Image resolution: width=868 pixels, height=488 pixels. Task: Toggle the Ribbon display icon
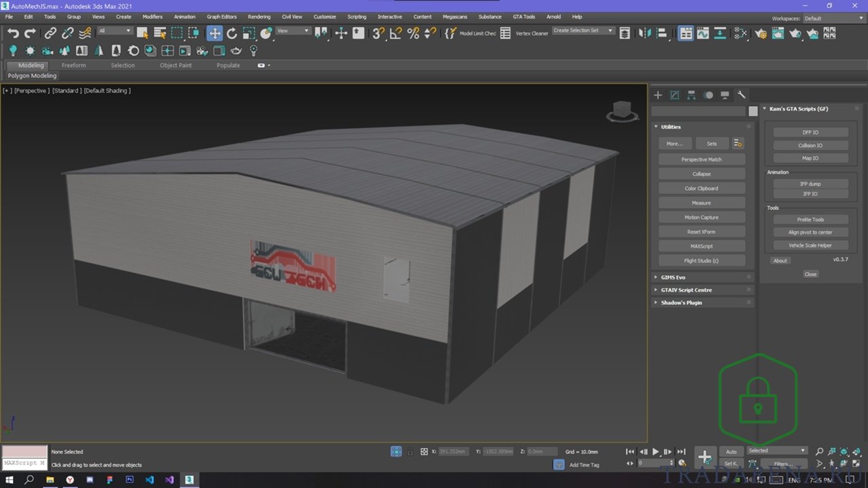tap(686, 33)
